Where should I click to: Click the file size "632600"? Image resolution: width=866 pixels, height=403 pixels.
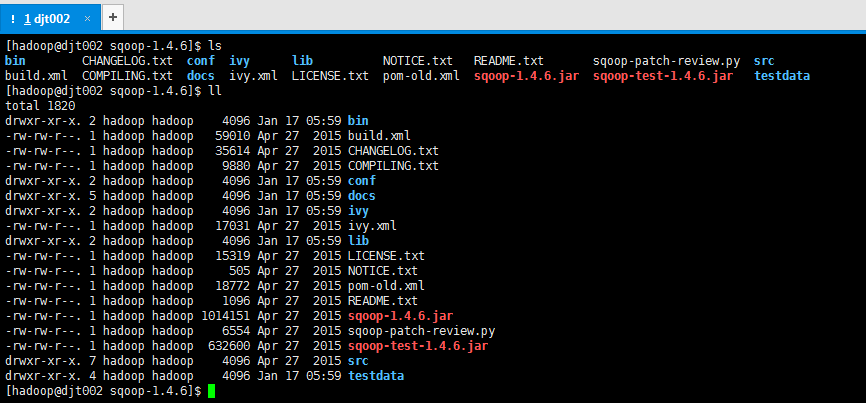[x=229, y=346]
